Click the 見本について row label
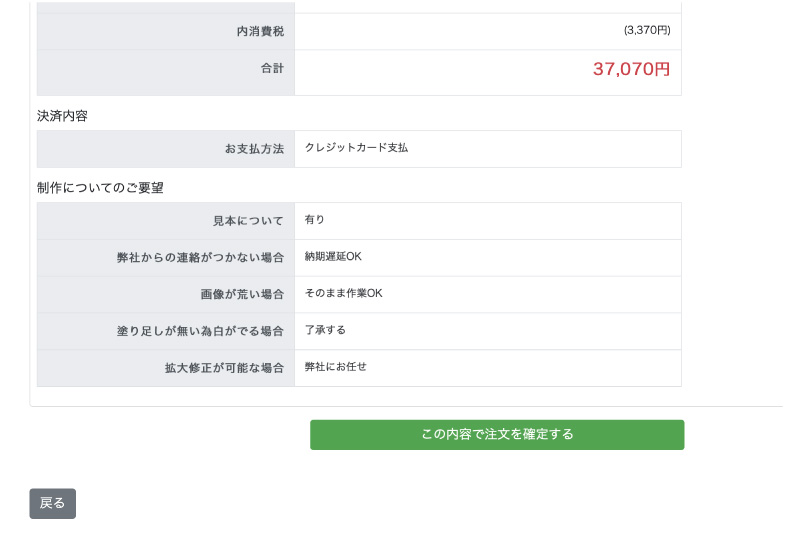Screen dimensions: 800x540 (248, 221)
